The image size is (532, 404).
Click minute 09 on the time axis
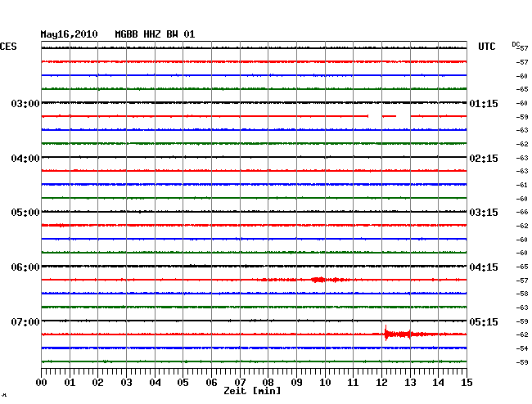pyautogui.click(x=296, y=382)
